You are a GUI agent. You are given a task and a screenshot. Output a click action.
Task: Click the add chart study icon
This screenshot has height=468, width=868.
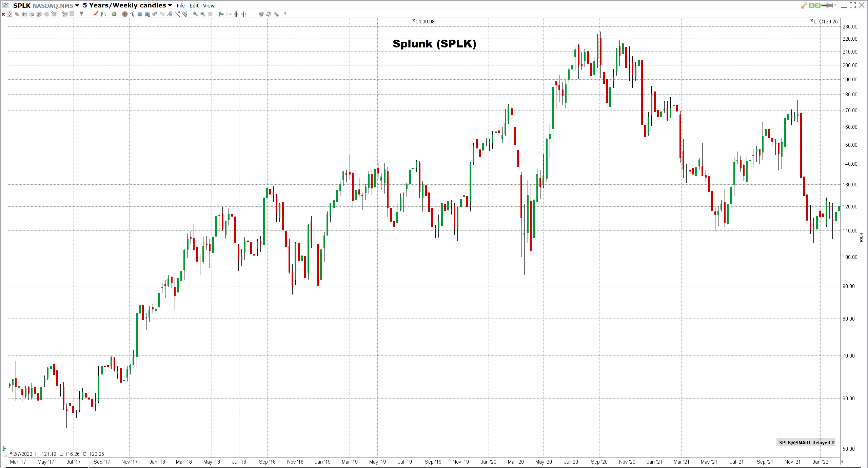[65, 14]
